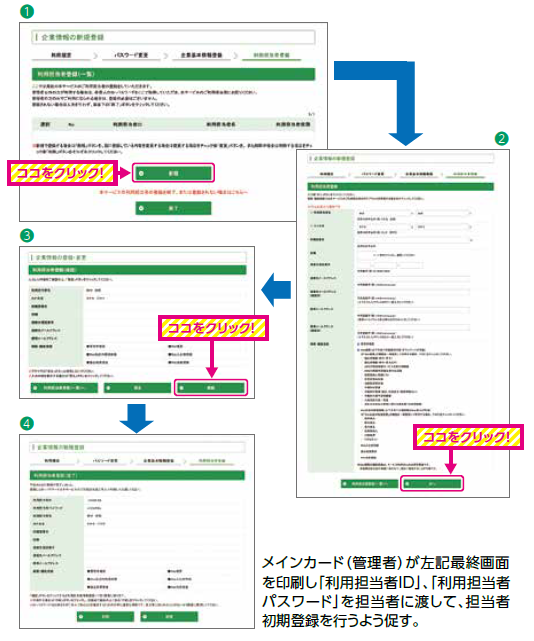The height and width of the screenshot is (641, 534).
Task: Click the middle green button in panel 3
Action: click(137, 388)
